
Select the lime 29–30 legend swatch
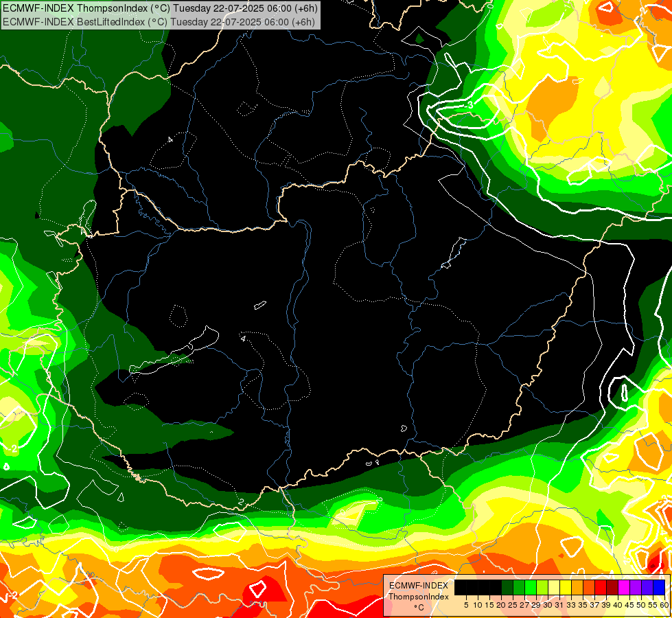pos(542,587)
